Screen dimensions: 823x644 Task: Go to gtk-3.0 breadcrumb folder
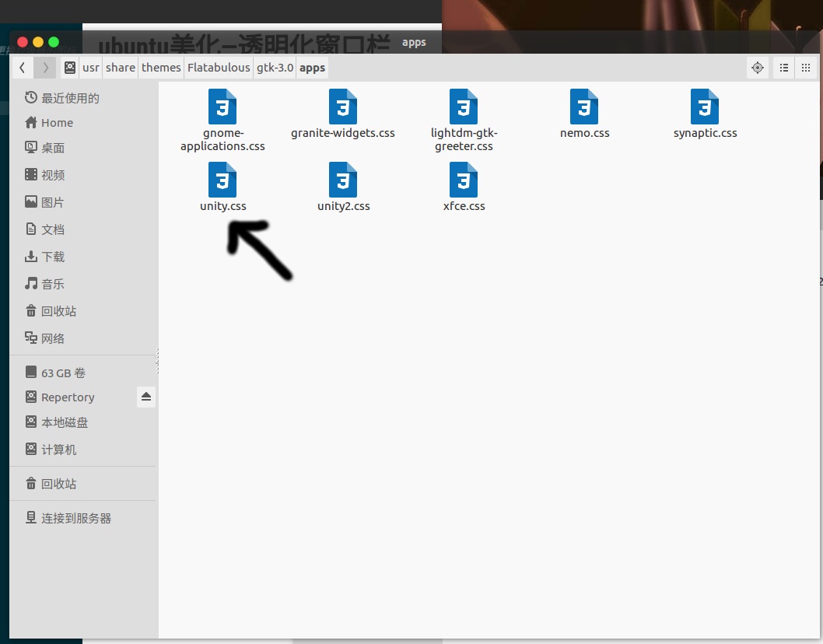click(275, 68)
